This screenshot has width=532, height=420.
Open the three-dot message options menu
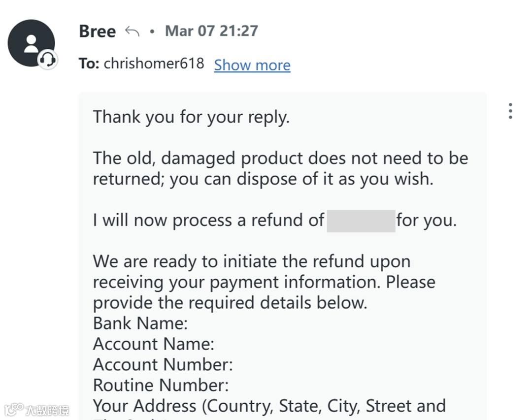[510, 111]
